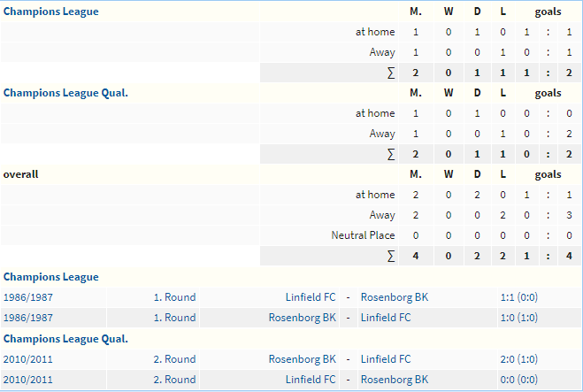Open the top Champions League heading link
Screen dimensions: 583x392
tap(51, 12)
